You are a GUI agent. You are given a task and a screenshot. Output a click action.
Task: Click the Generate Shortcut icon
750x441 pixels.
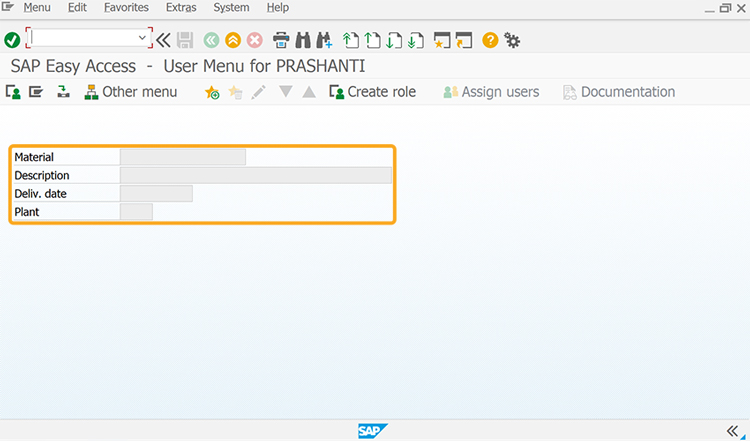coord(464,40)
